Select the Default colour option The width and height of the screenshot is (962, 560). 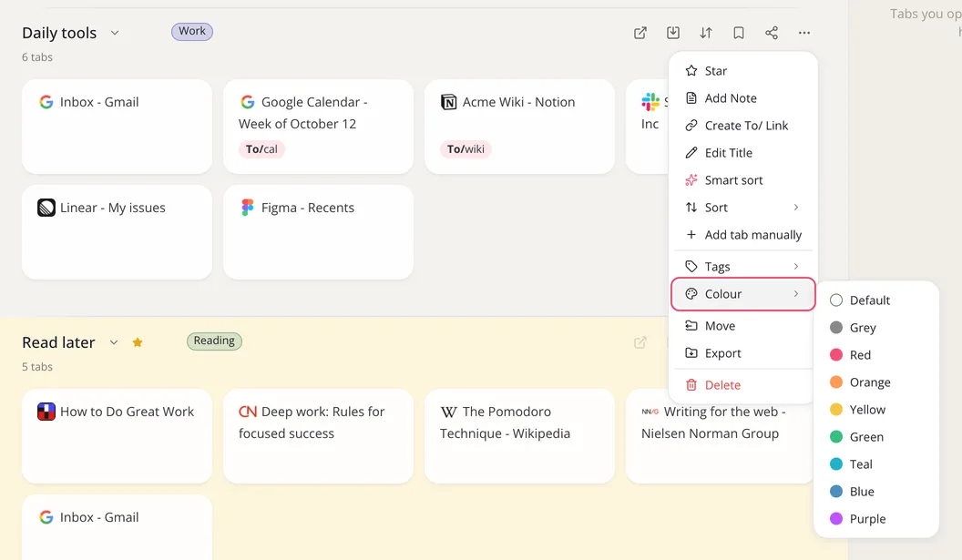[876, 300]
